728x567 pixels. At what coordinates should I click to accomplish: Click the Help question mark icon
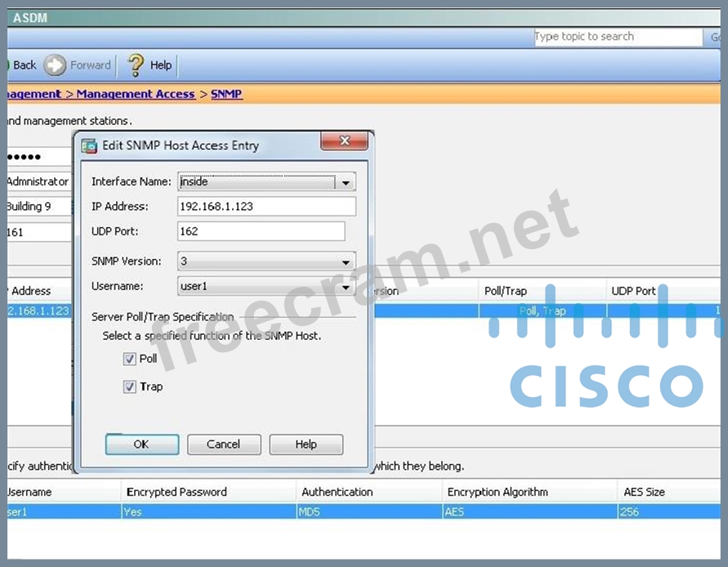[x=136, y=65]
